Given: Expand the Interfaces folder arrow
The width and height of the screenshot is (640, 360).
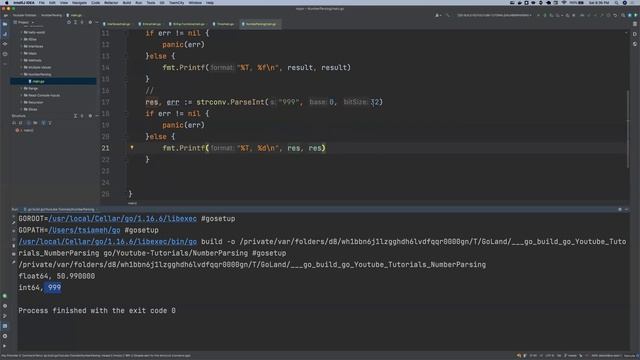Looking at the screenshot, I should (x=22, y=46).
